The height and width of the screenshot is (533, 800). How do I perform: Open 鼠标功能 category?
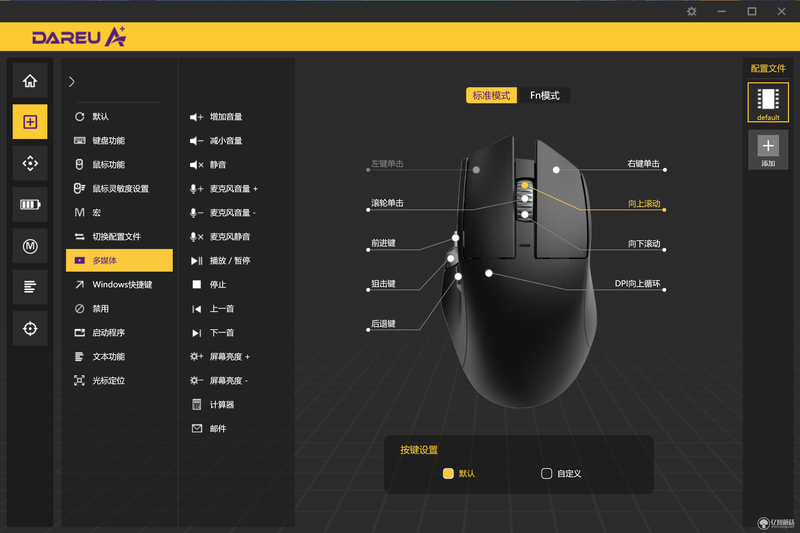[119, 165]
